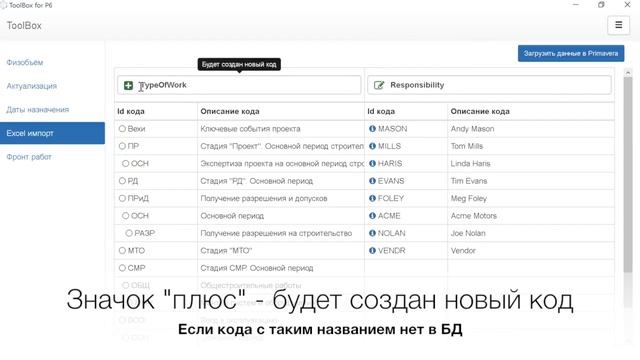Select the ОСН radio for Экспертиза проекта
Viewport: 640px width, 360px height.
point(125,163)
